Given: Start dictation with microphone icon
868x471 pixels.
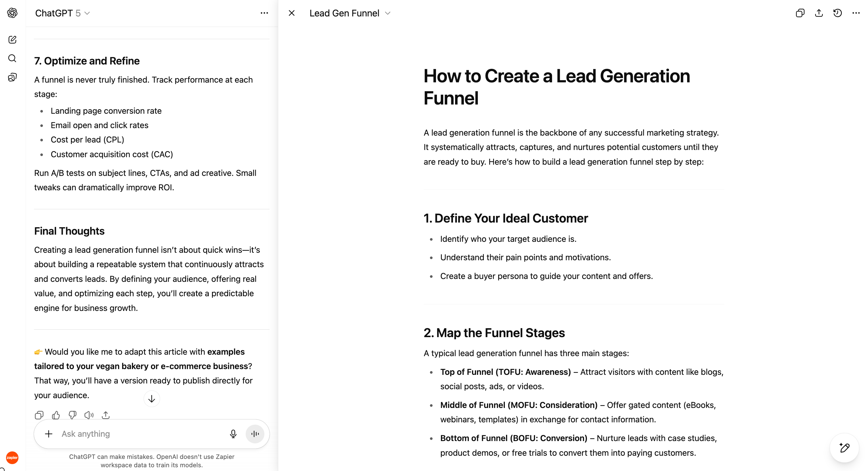Looking at the screenshot, I should (233, 434).
